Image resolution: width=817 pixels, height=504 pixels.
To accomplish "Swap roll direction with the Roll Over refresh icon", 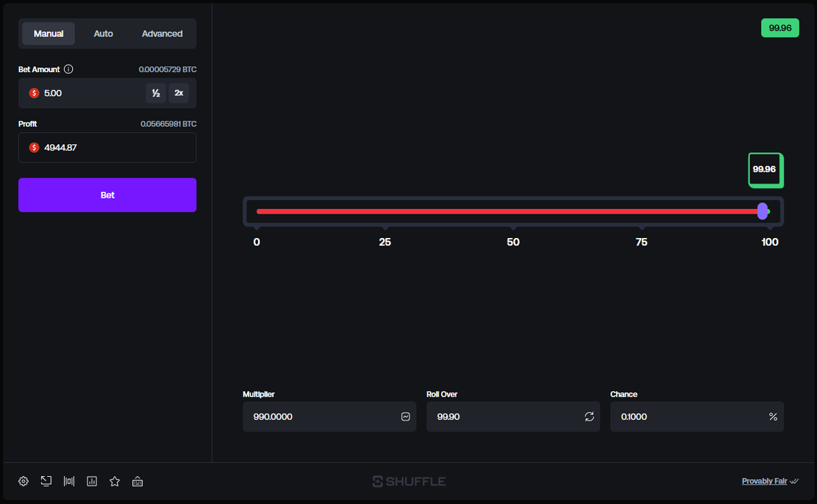I will point(590,417).
